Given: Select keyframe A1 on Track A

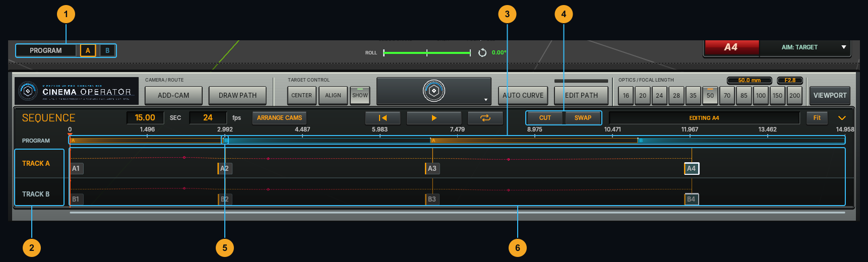Looking at the screenshot, I should tap(76, 168).
